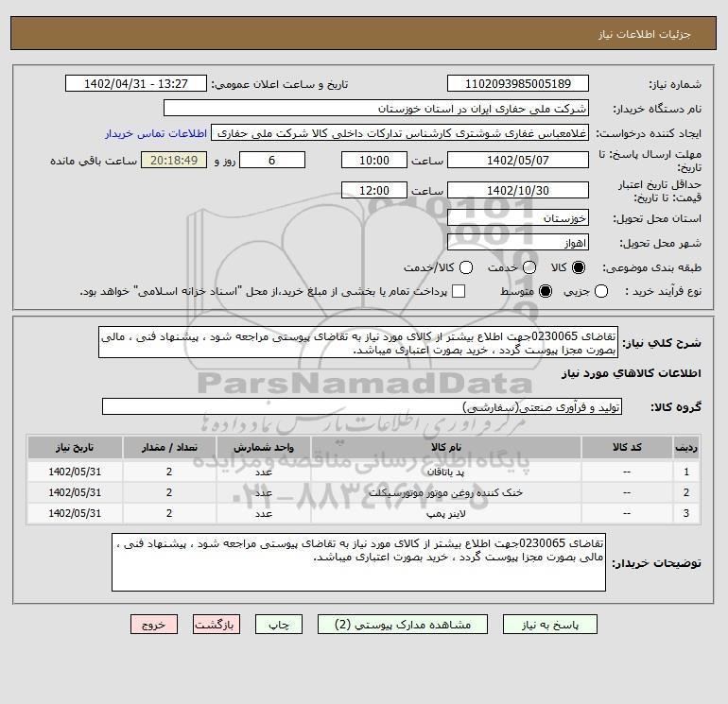
Task: Select the جزیی purchase type radio
Action: click(x=601, y=291)
